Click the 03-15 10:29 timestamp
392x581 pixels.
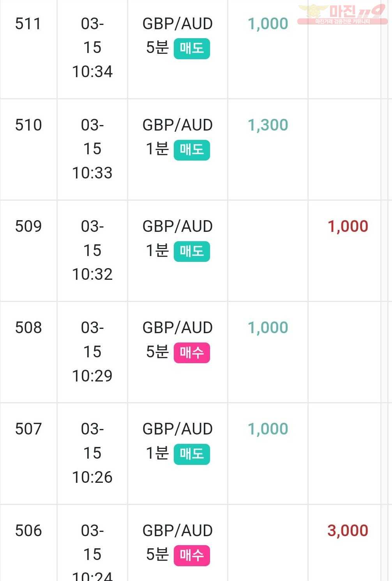pyautogui.click(x=92, y=352)
